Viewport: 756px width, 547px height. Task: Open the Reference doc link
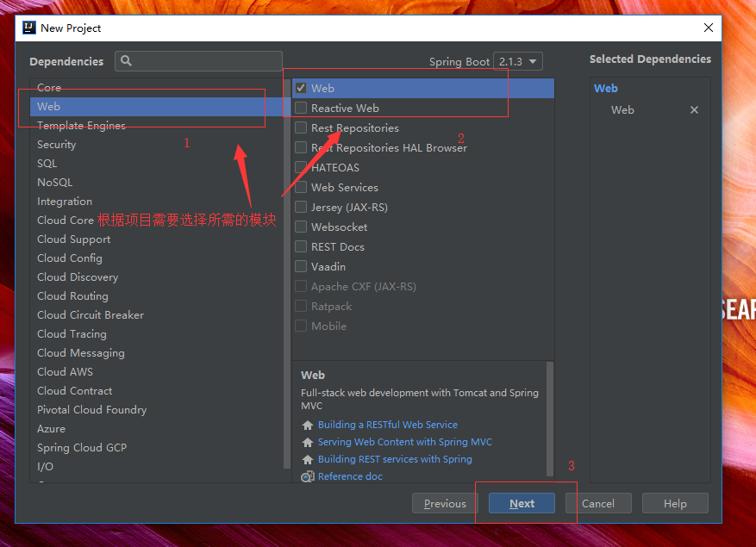click(x=350, y=476)
